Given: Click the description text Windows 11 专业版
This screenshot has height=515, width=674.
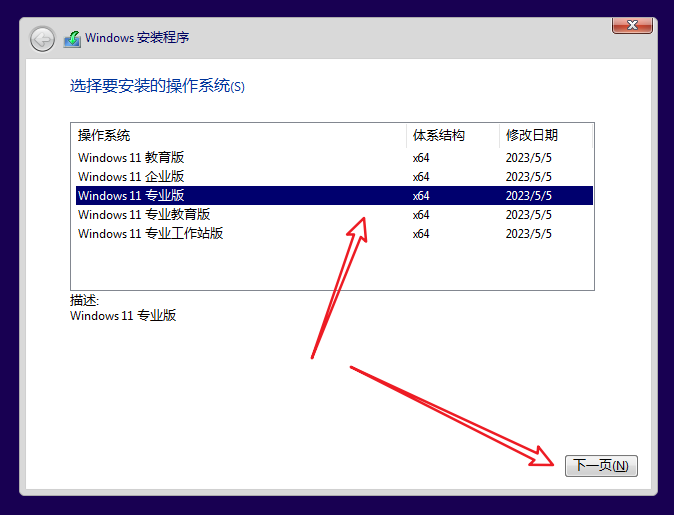Looking at the screenshot, I should tap(123, 316).
